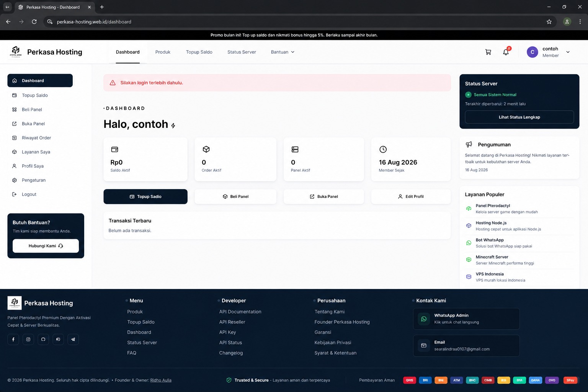Click the megaphone Pengumuman icon
Image resolution: width=588 pixels, height=392 pixels.
coord(469,144)
